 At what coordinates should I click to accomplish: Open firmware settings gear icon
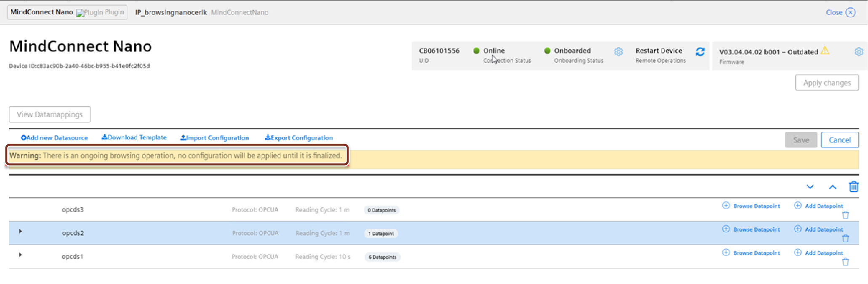pos(859,52)
